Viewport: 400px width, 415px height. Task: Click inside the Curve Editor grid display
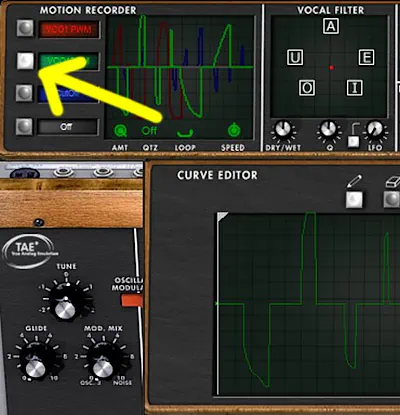point(308,304)
